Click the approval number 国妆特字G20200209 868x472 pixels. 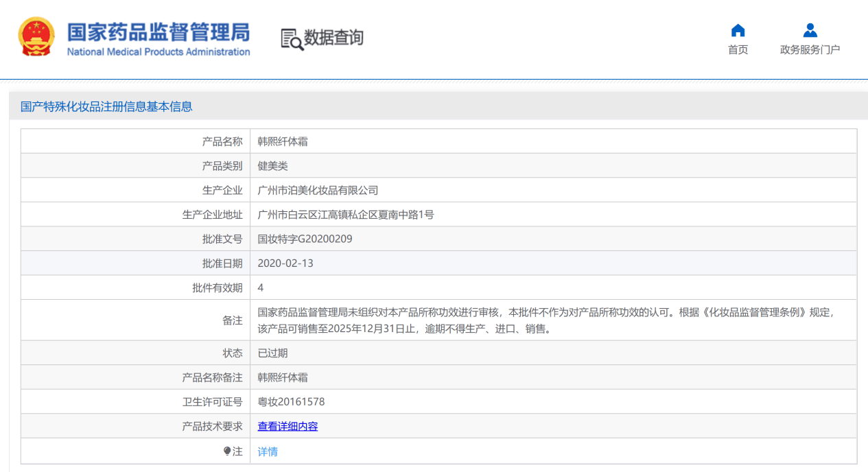pos(305,239)
